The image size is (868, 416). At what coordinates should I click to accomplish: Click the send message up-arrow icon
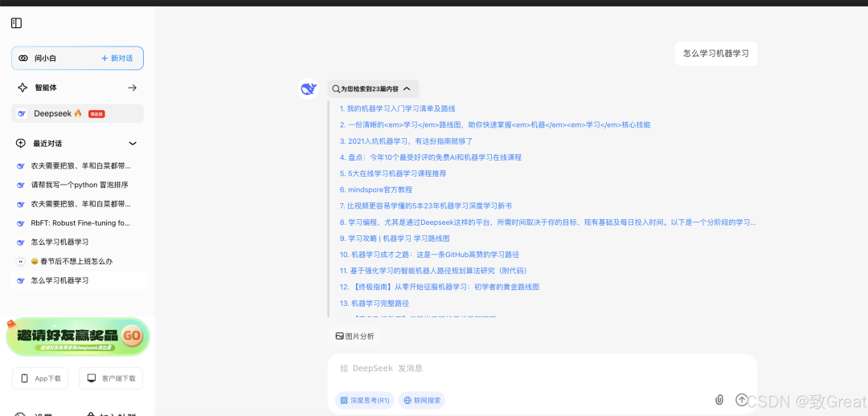pyautogui.click(x=741, y=399)
